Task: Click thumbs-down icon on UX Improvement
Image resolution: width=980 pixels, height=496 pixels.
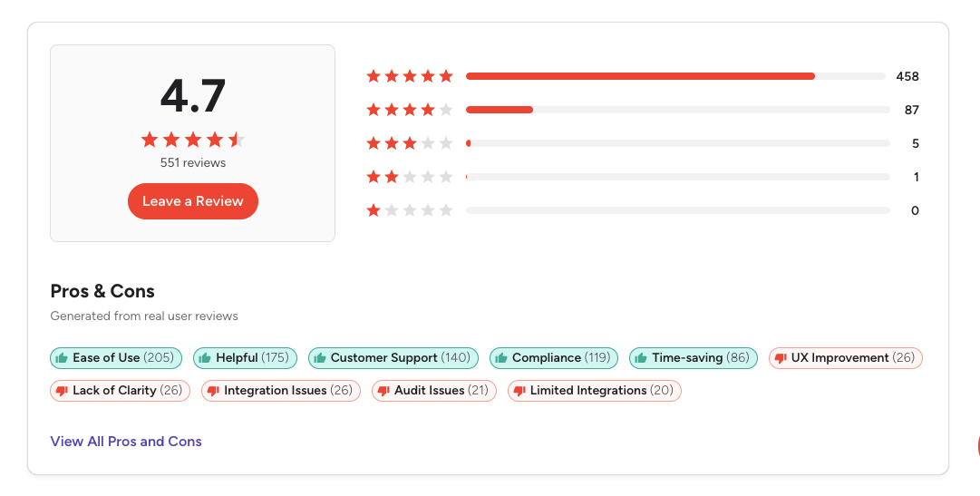Action: pos(780,358)
